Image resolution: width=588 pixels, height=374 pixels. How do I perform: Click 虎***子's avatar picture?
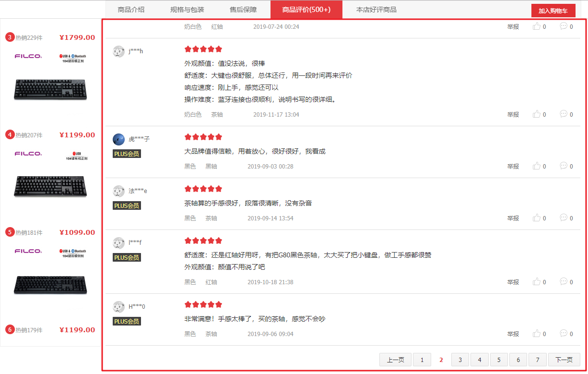click(x=118, y=139)
